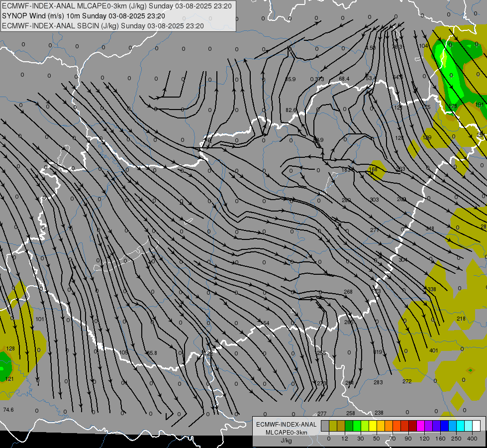Click the pure blue legend swatch

coord(444,426)
